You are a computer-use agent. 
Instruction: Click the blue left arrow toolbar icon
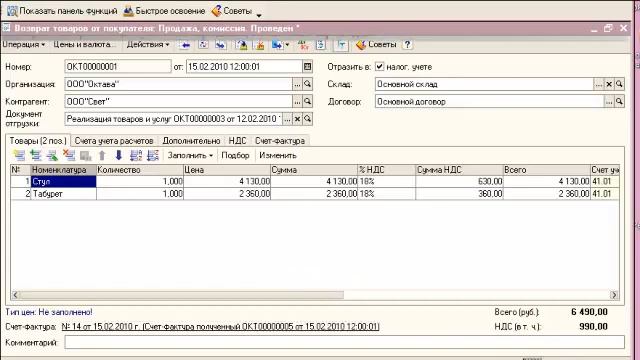pos(185,45)
